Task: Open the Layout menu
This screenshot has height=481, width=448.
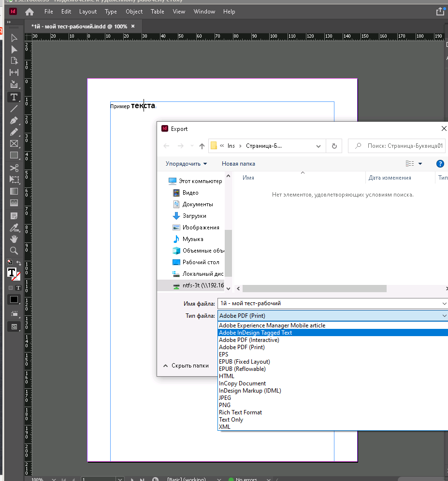Action: pyautogui.click(x=88, y=12)
